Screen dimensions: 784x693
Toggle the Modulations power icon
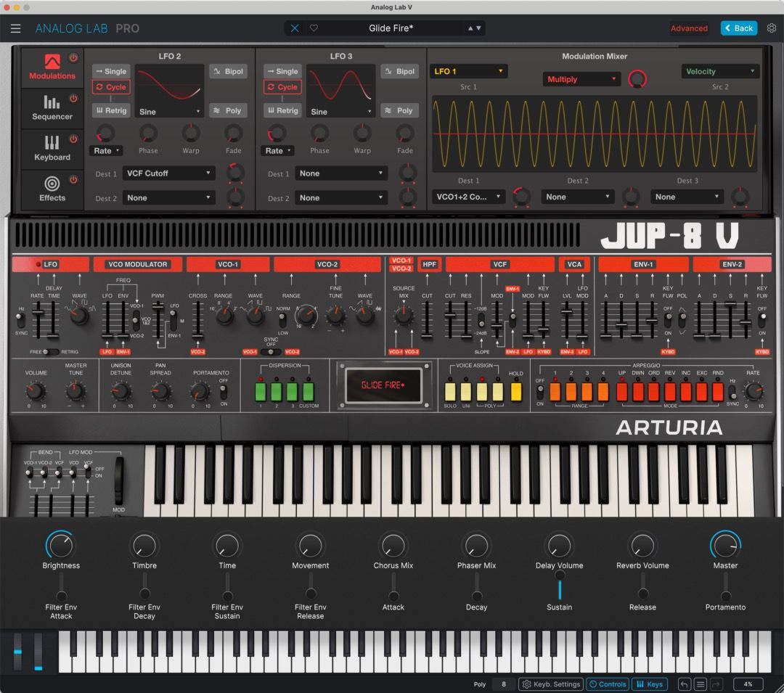(73, 58)
